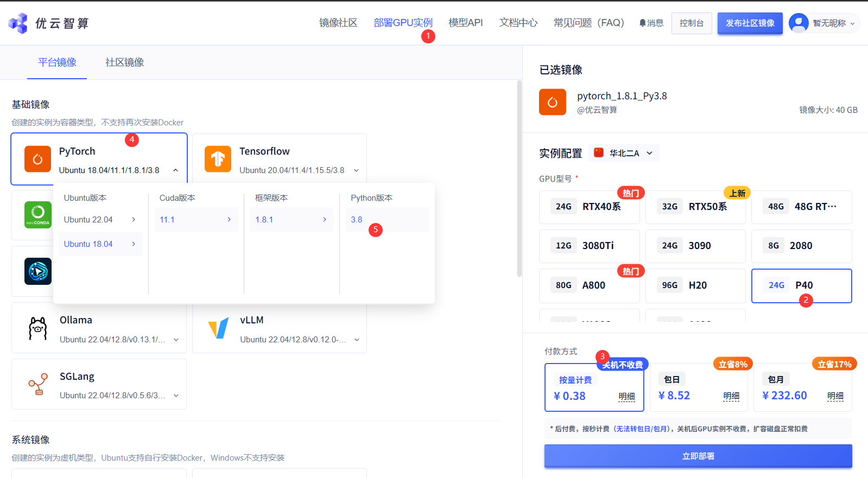Choose the RTX40系 GPU card

(x=590, y=207)
